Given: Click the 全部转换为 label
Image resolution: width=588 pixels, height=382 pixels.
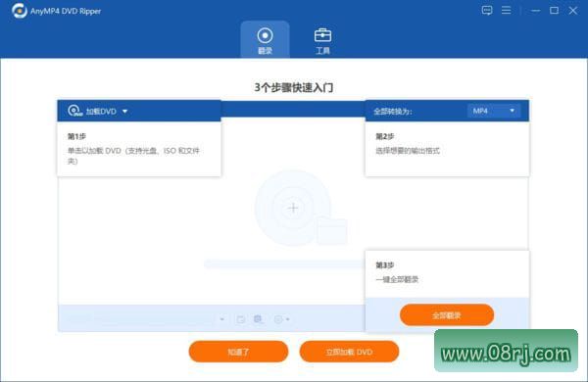Looking at the screenshot, I should [393, 112].
